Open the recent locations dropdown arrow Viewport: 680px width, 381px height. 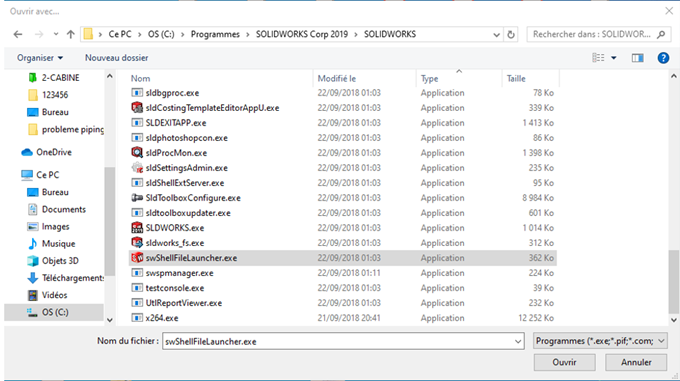coord(56,34)
